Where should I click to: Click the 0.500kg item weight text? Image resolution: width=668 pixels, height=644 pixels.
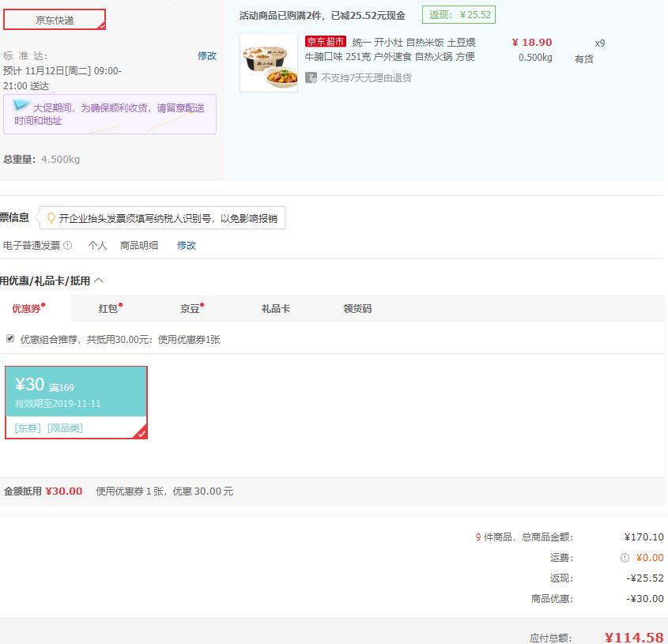(x=535, y=58)
